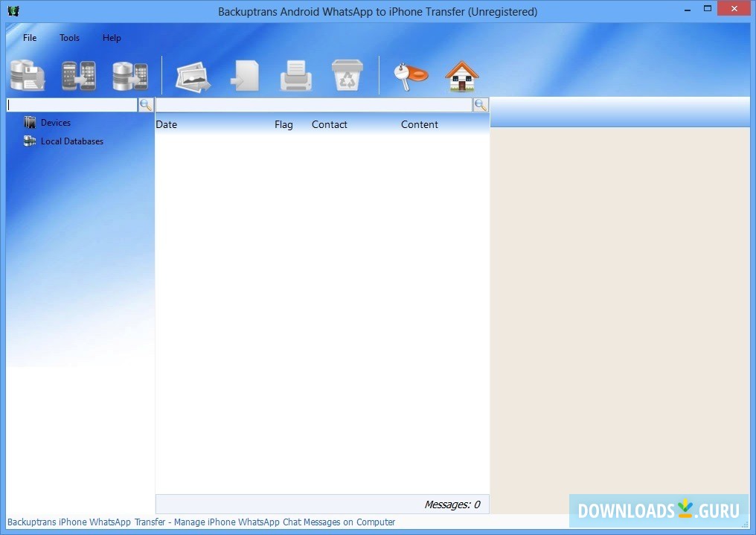
Task: Click the Devices icon in tree
Action: 30,123
